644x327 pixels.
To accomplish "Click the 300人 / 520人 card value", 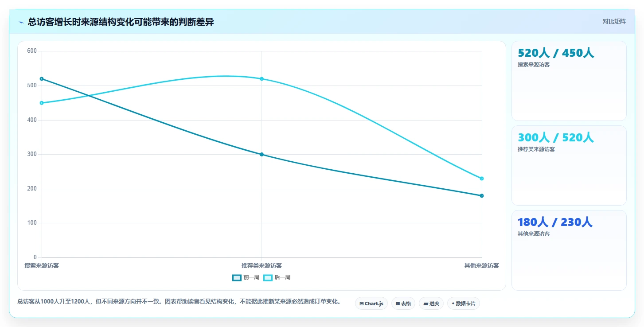I will pyautogui.click(x=556, y=137).
